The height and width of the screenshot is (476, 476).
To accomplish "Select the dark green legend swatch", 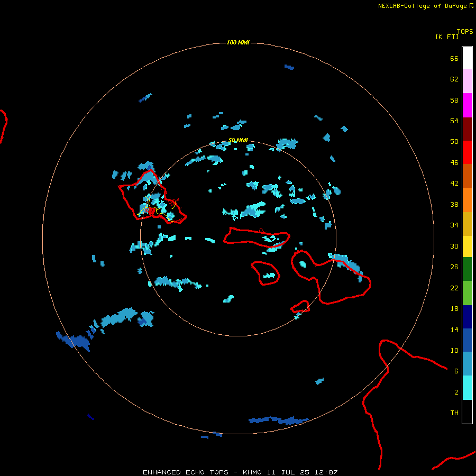I will (467, 269).
